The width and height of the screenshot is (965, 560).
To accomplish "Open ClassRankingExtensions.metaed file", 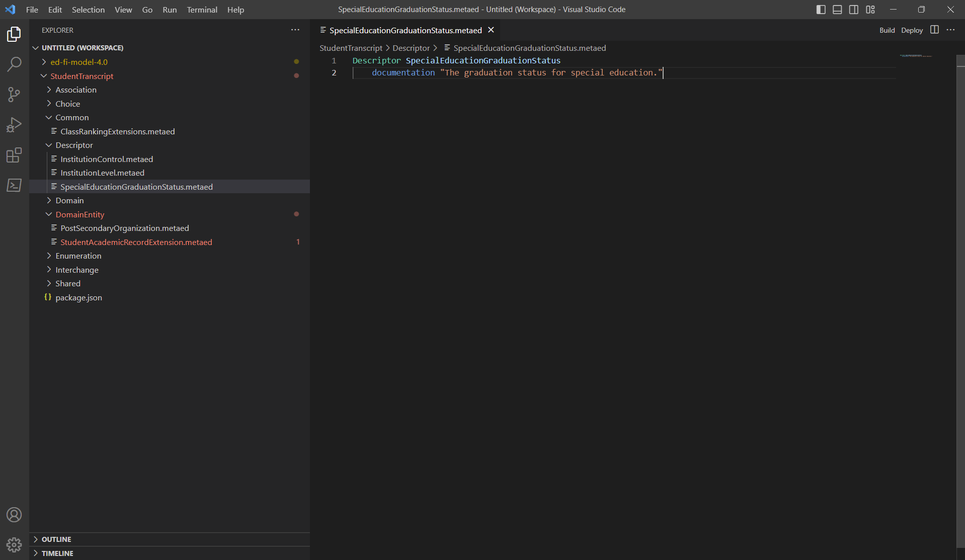I will (x=118, y=131).
